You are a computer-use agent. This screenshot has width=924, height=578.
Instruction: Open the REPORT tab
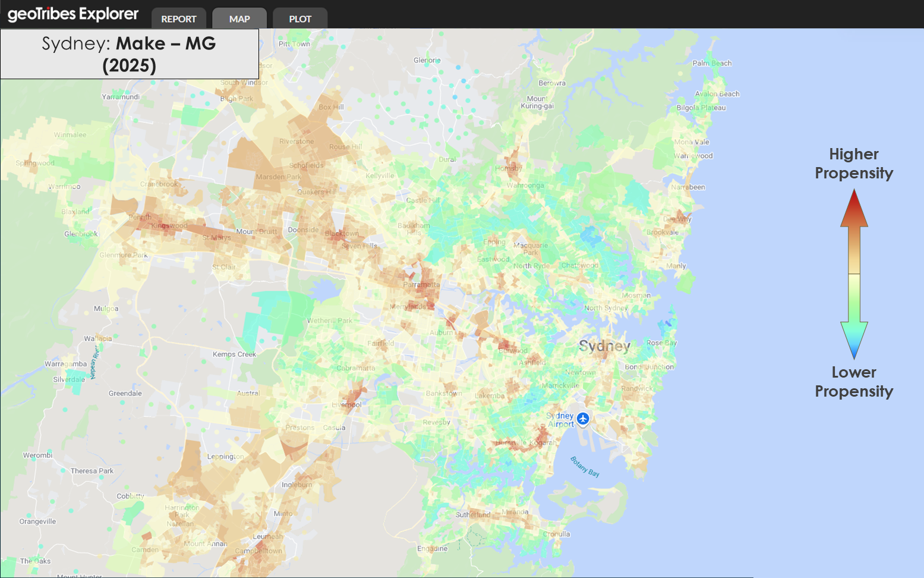(179, 19)
